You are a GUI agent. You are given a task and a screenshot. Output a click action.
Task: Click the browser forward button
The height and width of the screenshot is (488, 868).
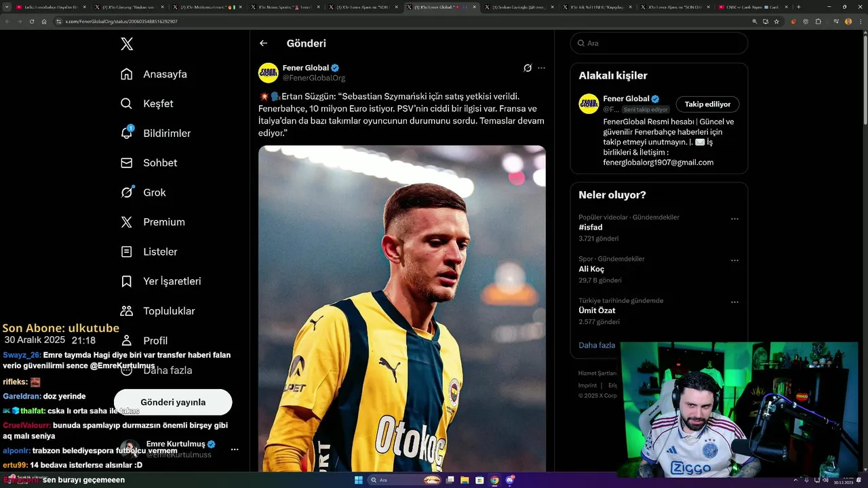tap(20, 22)
